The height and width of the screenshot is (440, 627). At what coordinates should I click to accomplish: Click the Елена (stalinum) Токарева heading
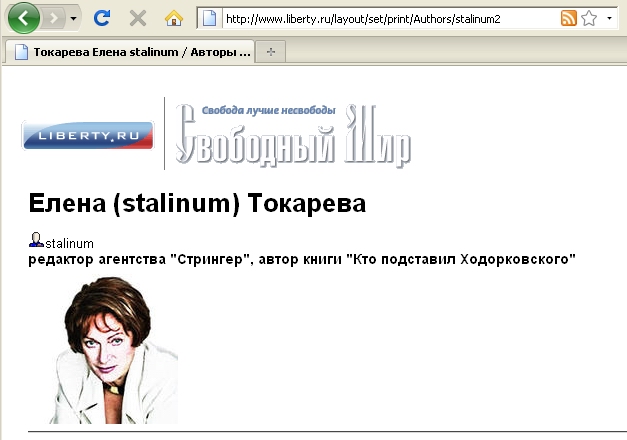197,203
